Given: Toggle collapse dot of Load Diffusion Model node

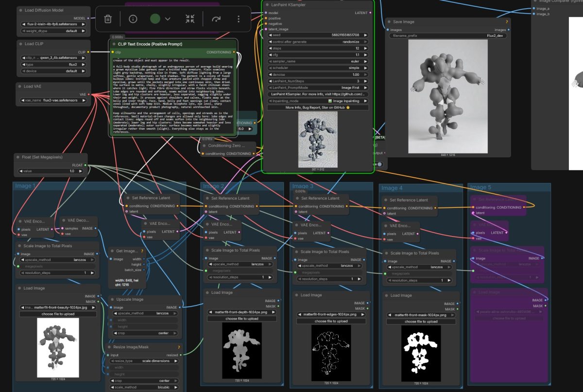Looking at the screenshot, I should point(20,10).
